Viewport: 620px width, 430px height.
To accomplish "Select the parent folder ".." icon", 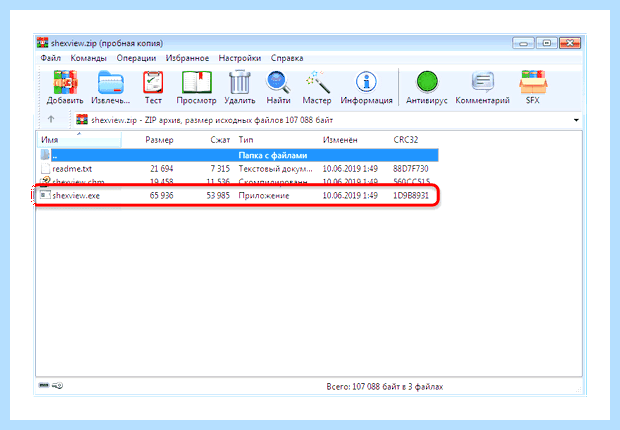I will coord(45,155).
